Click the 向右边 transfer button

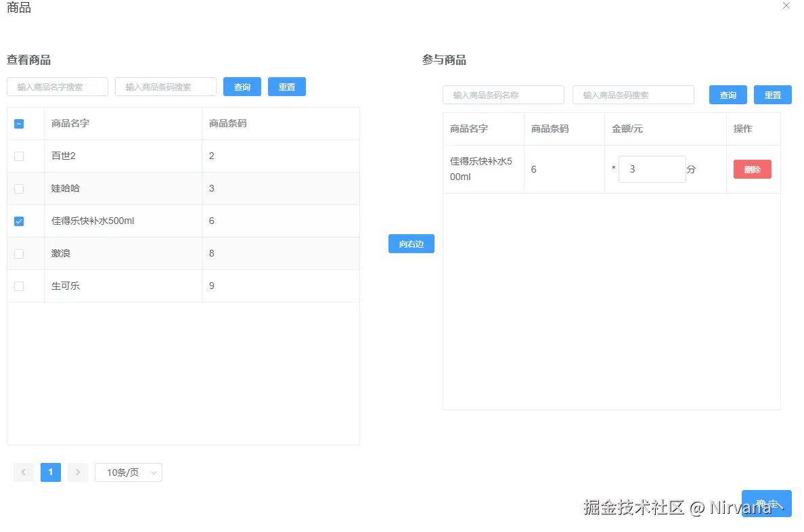click(x=411, y=244)
